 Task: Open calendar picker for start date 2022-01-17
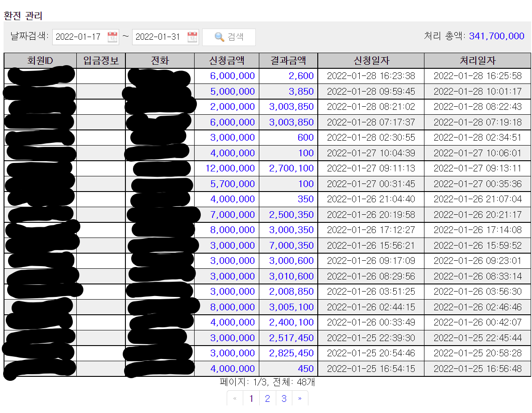pos(112,37)
